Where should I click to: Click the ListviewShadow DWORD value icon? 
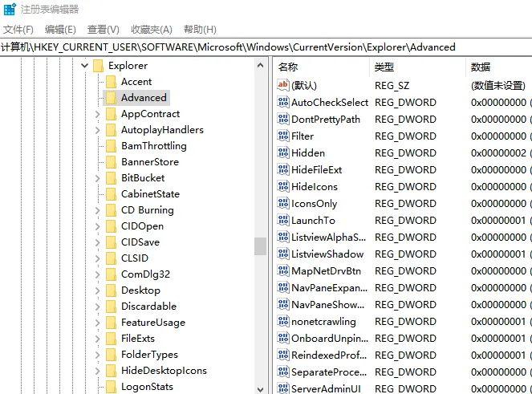[283, 254]
